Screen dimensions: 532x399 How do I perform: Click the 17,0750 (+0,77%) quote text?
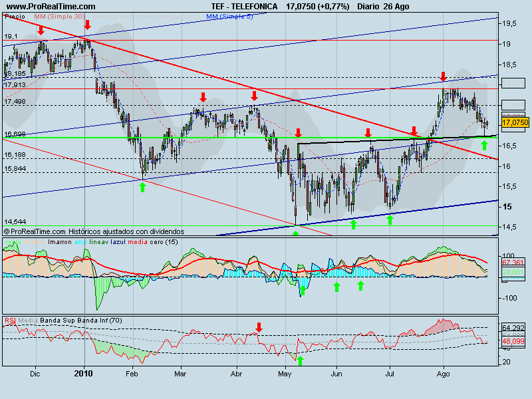click(x=318, y=7)
